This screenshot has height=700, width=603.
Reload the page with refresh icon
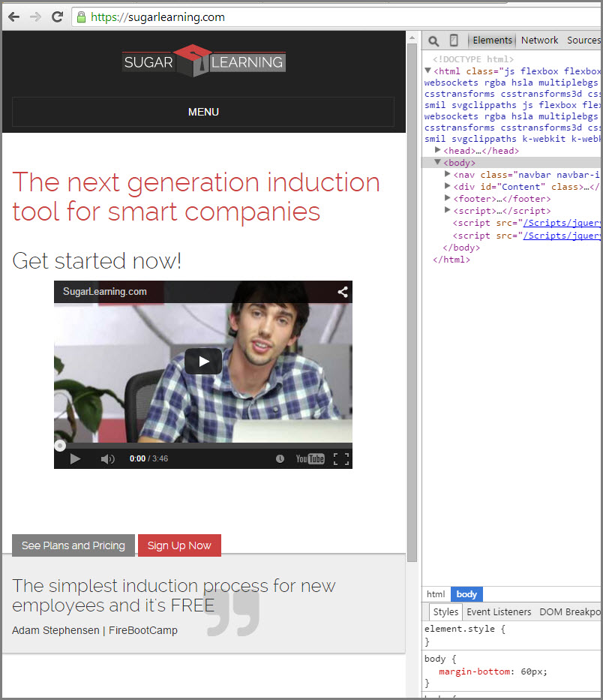(57, 17)
